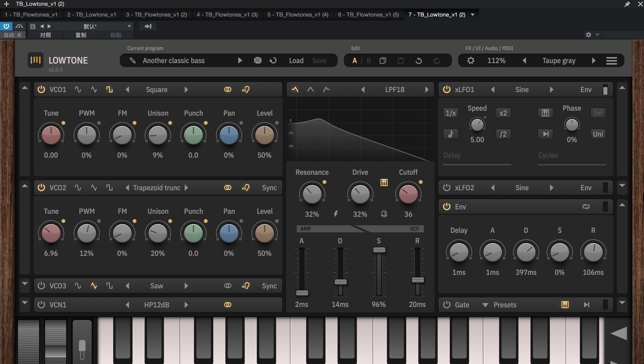
Task: Switch to tab 5 - TB_Flowtones_v1 (4)
Action: click(x=298, y=15)
